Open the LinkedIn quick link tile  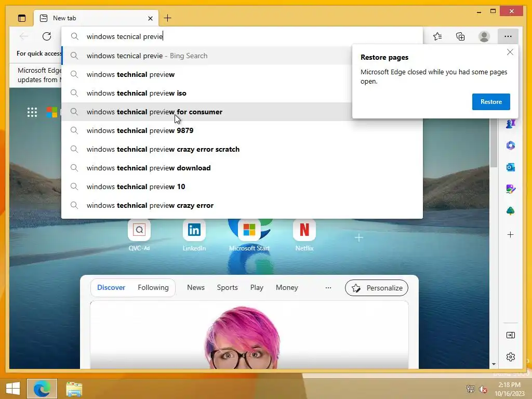(x=194, y=235)
